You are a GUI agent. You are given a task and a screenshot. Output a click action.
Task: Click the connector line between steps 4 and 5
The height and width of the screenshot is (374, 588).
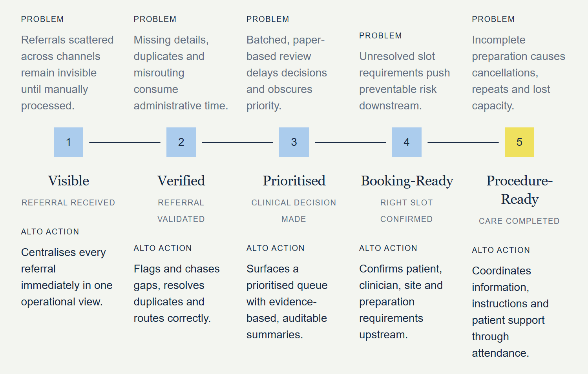[463, 143]
